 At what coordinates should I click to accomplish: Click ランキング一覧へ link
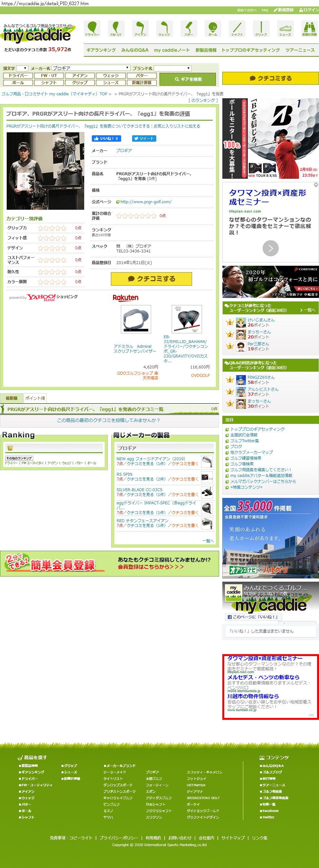tap(307, 310)
